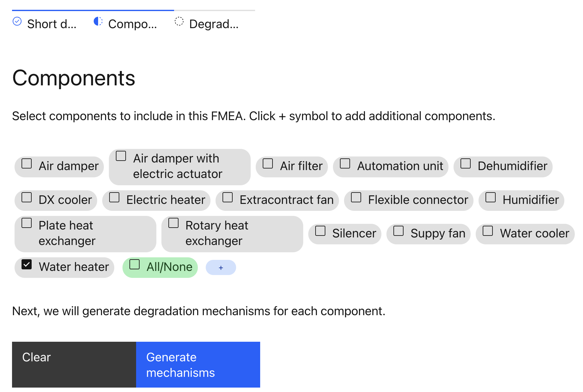Enable the Air filter component

[268, 163]
